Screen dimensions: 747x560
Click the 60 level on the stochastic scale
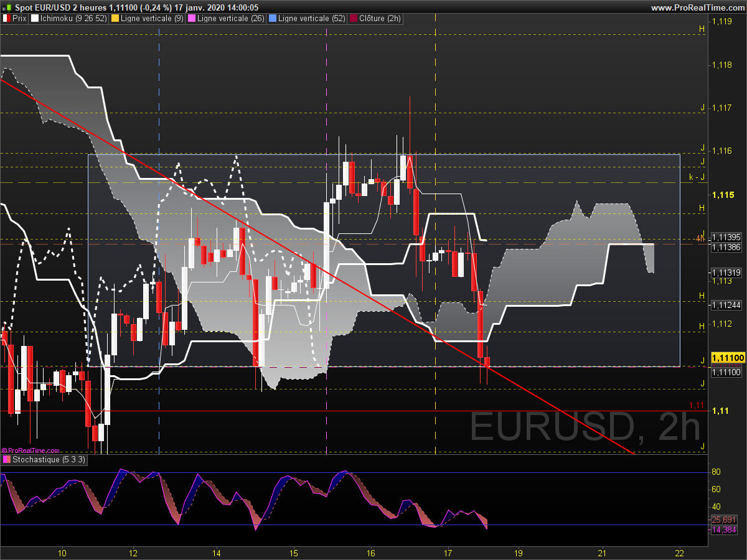tap(716, 489)
